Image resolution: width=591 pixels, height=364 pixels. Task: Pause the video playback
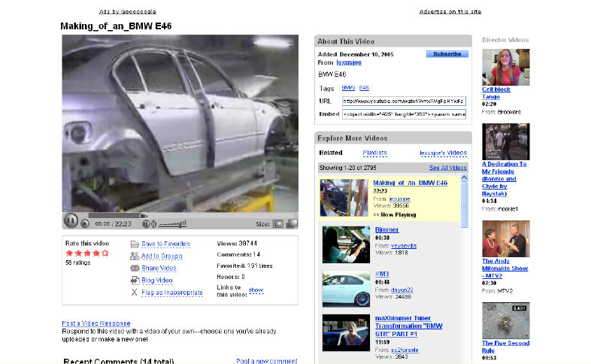pyautogui.click(x=69, y=221)
